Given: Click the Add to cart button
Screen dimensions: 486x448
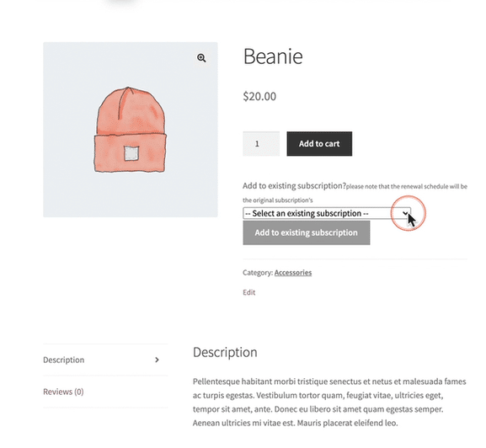Looking at the screenshot, I should [x=319, y=144].
